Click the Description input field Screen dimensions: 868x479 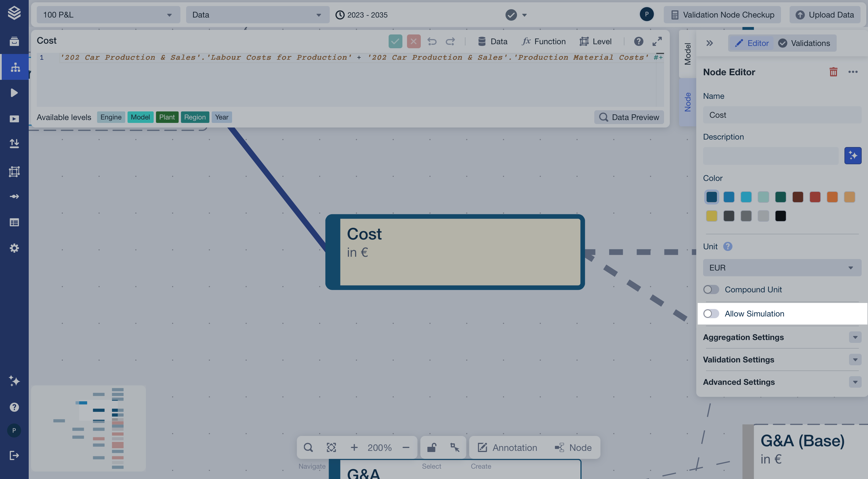pos(770,156)
